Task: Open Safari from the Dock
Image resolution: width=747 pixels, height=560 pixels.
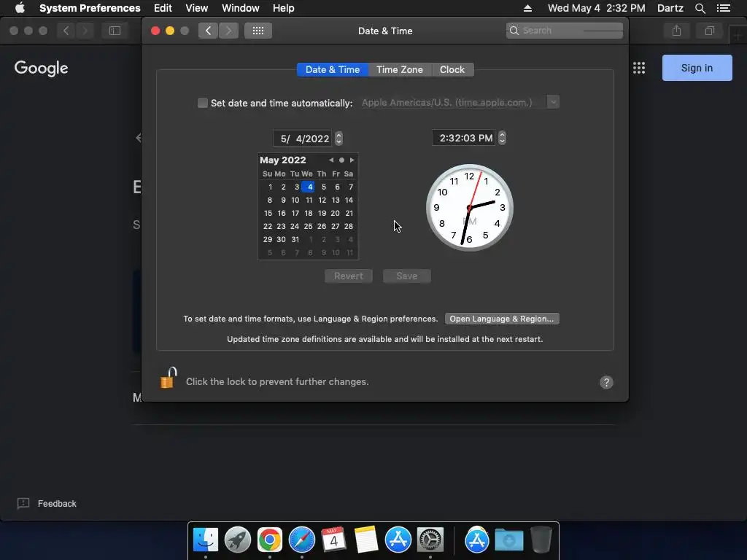Action: [x=301, y=540]
